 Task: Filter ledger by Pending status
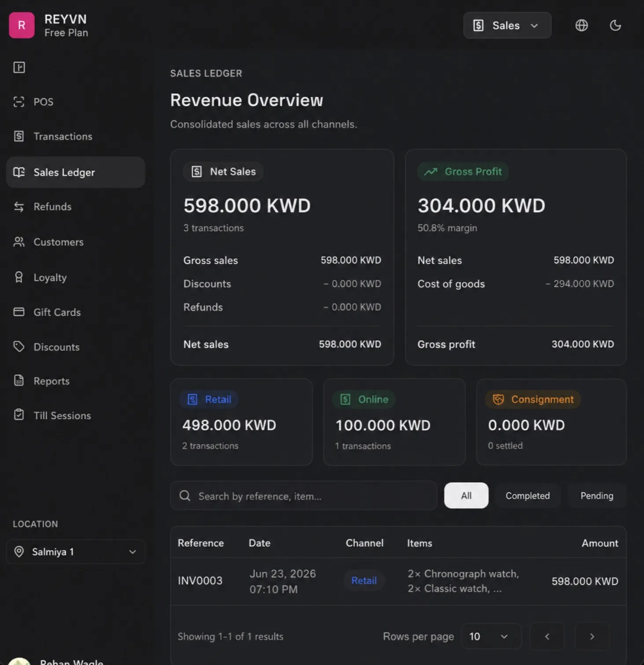tap(596, 495)
